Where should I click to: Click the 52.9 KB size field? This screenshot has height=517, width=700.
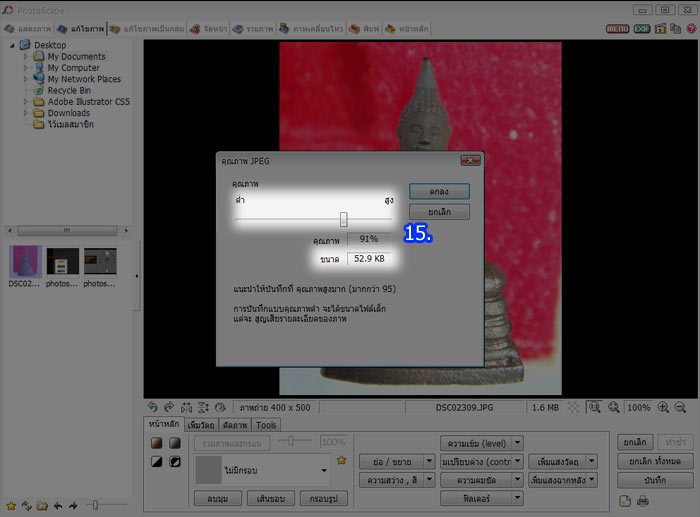click(x=369, y=259)
